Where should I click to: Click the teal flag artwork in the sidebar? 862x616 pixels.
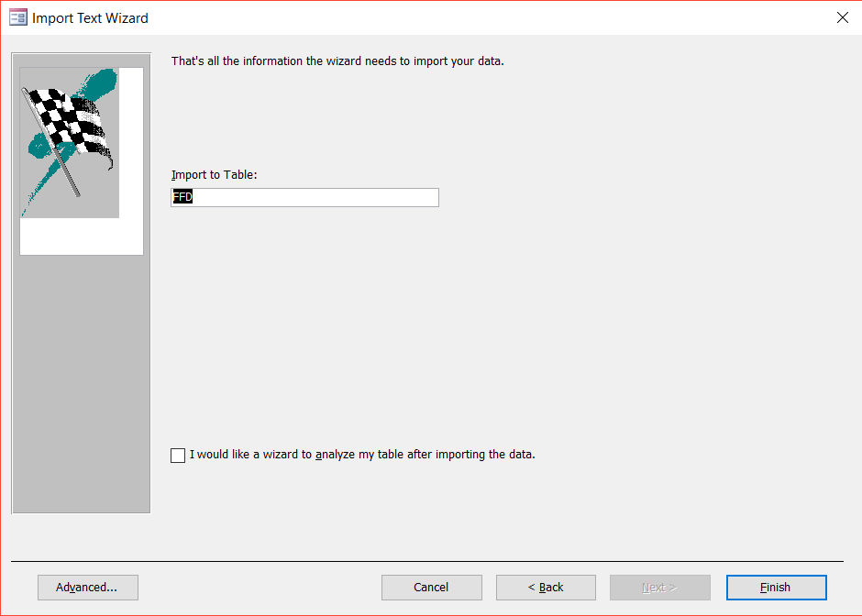pos(94,87)
